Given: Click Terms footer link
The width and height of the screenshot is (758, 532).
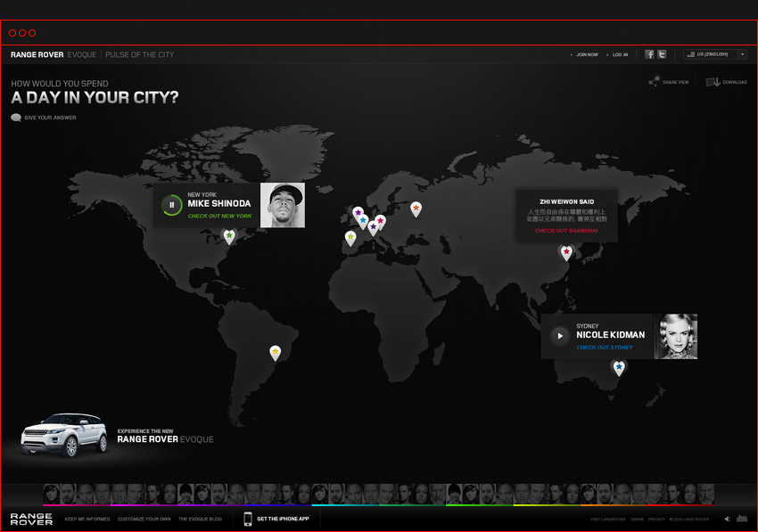Looking at the screenshot, I should [637, 520].
